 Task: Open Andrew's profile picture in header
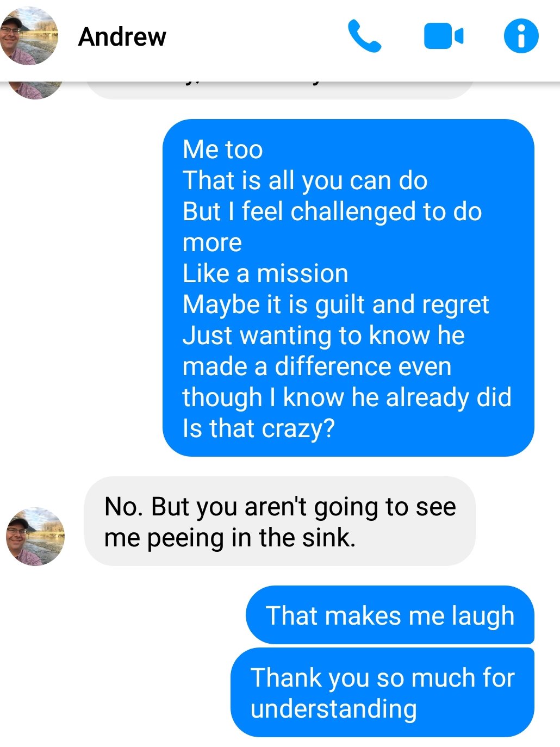pos(29,36)
